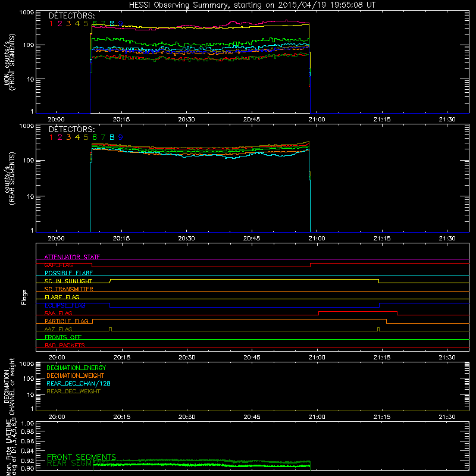Image resolution: width=476 pixels, height=476 pixels.
Task: Click the front segments y-axis label
Action: pos(10,62)
